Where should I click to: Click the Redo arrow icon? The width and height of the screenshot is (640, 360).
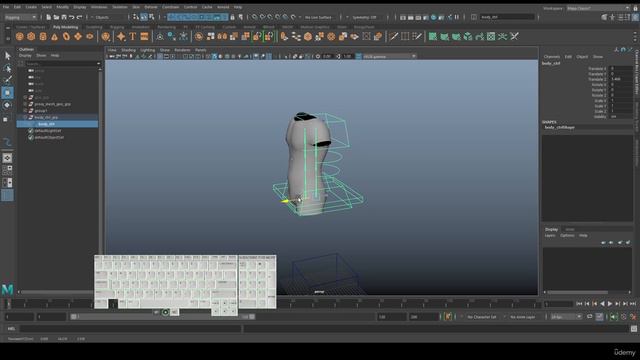(80, 17)
